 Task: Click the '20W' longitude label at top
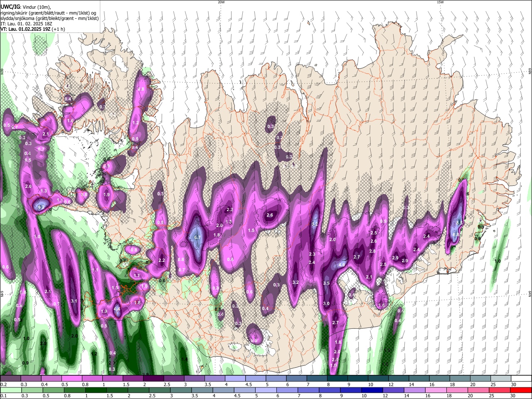pos(221,2)
